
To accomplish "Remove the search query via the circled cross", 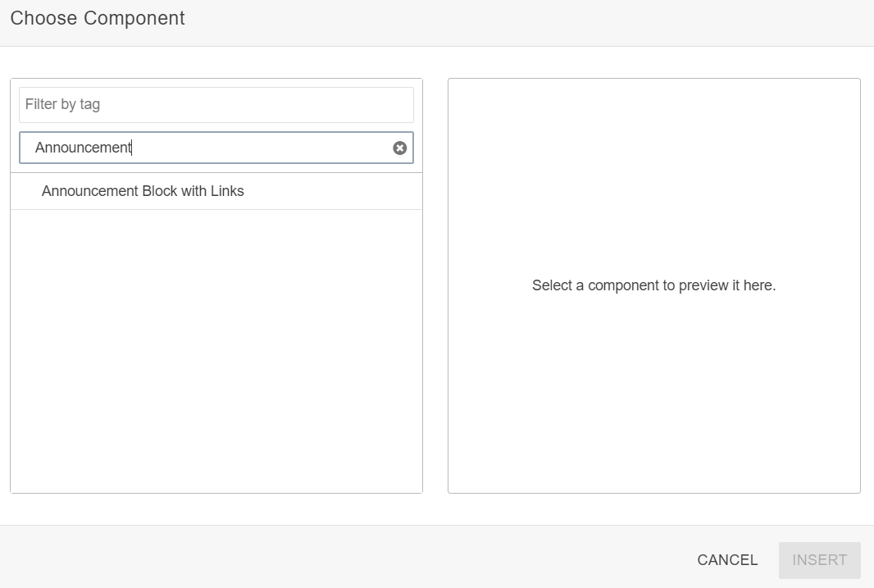I will [x=399, y=148].
